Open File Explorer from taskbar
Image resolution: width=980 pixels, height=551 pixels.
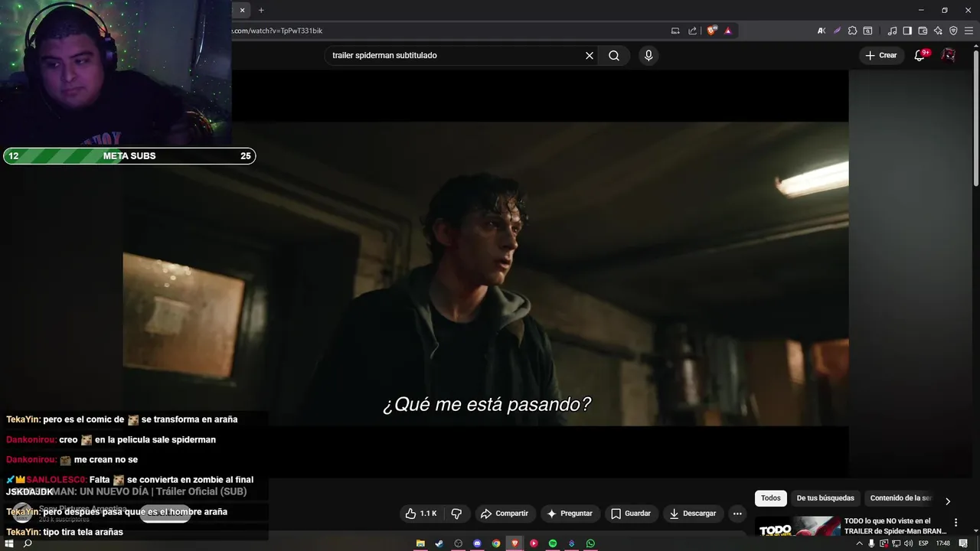(x=420, y=543)
